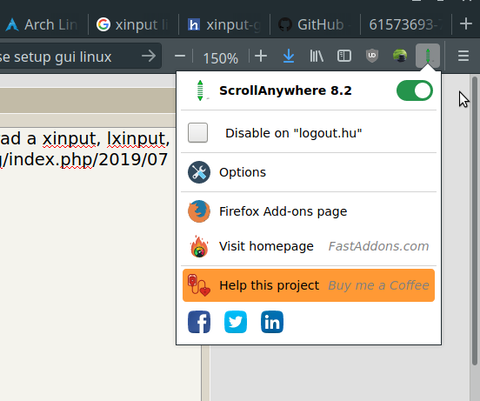480x401 pixels.
Task: Zoom out with the minus button
Action: click(180, 56)
